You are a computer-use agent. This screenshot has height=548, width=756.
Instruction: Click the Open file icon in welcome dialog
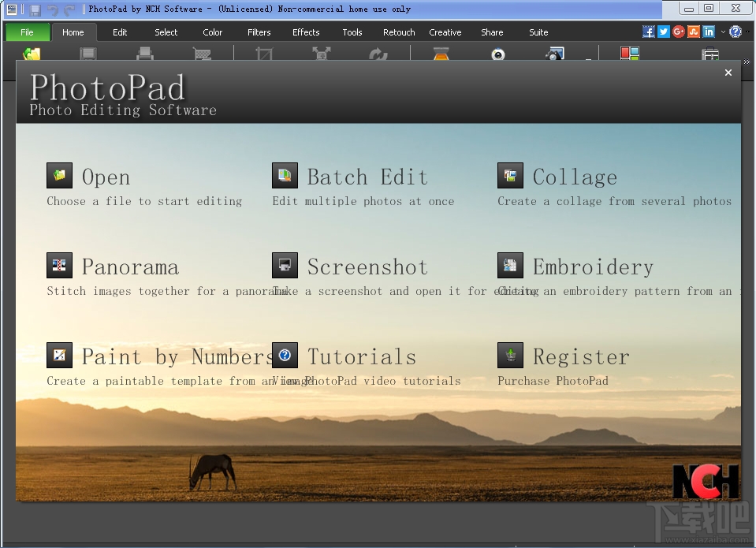click(59, 176)
